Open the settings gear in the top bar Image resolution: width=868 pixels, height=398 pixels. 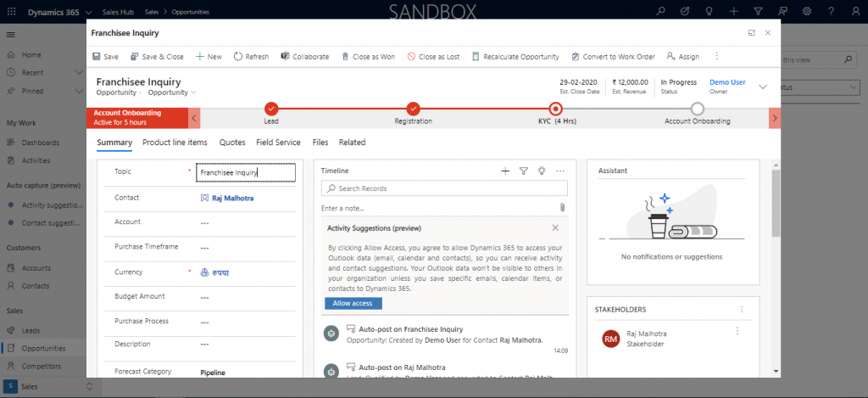(807, 11)
